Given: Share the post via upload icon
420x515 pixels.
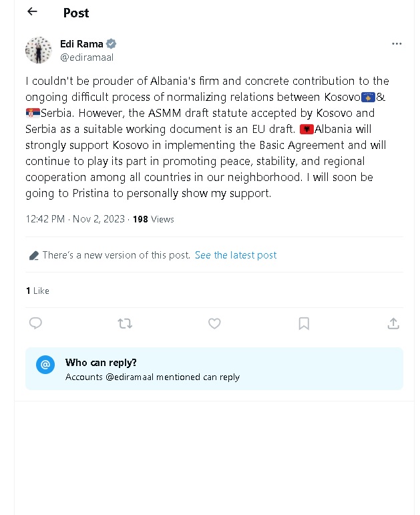Looking at the screenshot, I should pyautogui.click(x=393, y=323).
